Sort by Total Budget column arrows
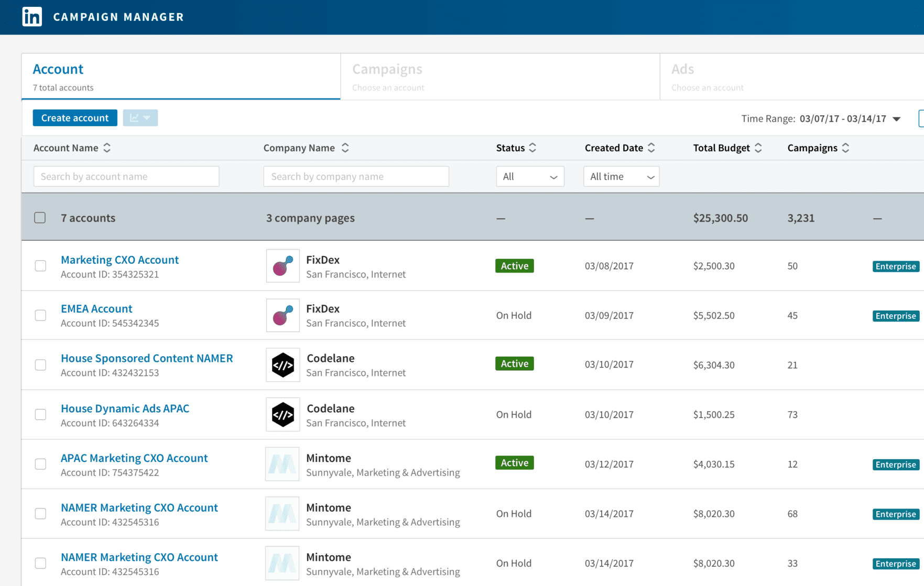Image resolution: width=924 pixels, height=586 pixels. [758, 148]
